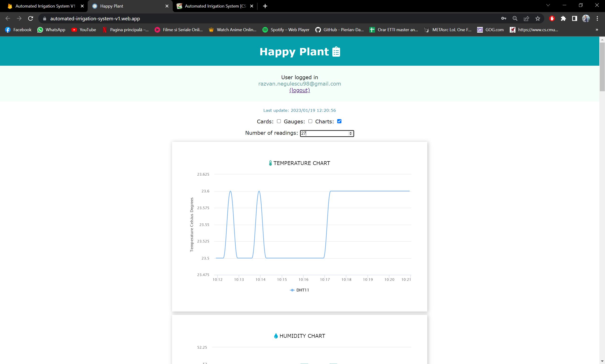Close the Automated Irrigation System V1 tab
The height and width of the screenshot is (364, 605).
(x=82, y=6)
